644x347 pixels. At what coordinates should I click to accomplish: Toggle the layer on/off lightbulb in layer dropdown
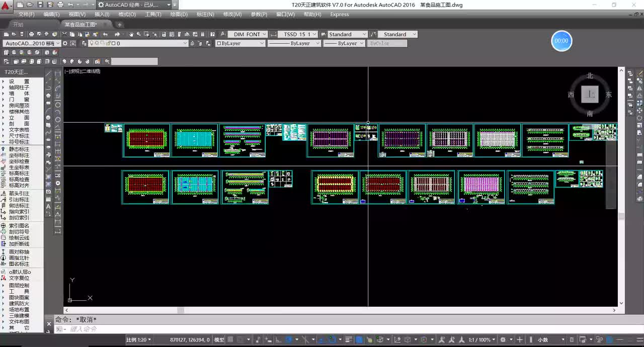(92, 43)
